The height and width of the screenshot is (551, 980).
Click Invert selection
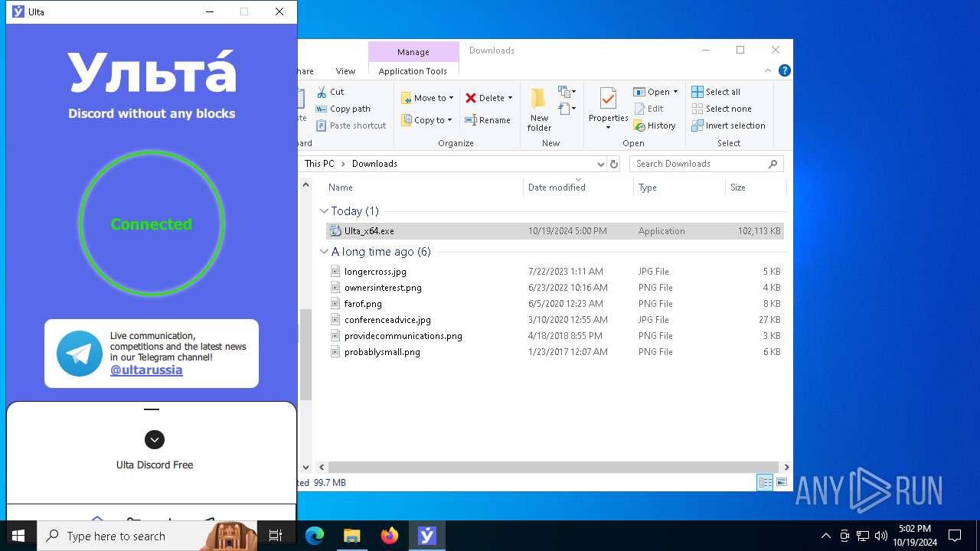[728, 126]
